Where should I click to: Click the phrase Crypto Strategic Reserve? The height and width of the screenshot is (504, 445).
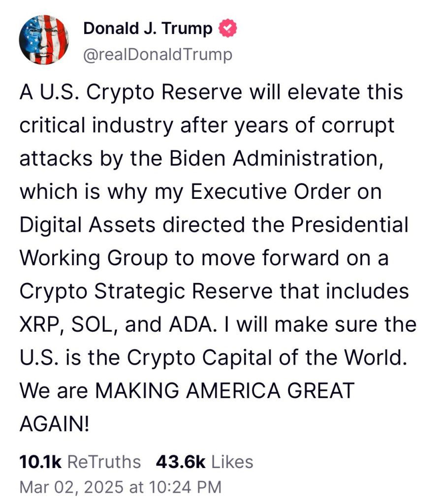pyautogui.click(x=145, y=291)
